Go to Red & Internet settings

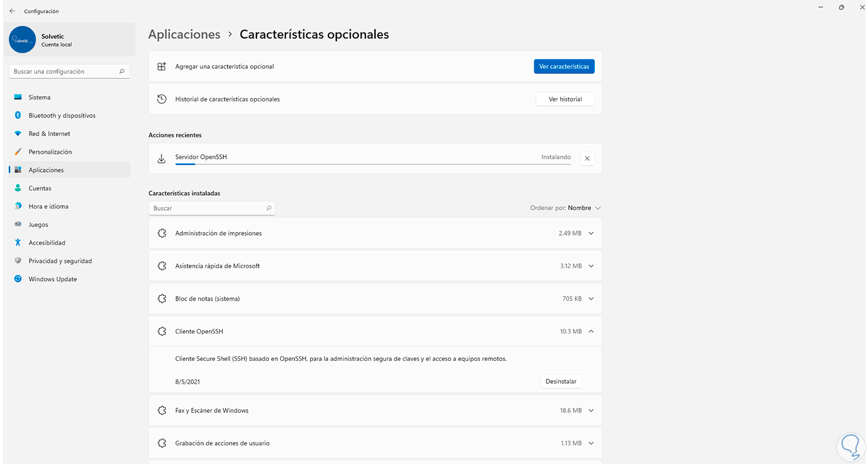pos(49,134)
